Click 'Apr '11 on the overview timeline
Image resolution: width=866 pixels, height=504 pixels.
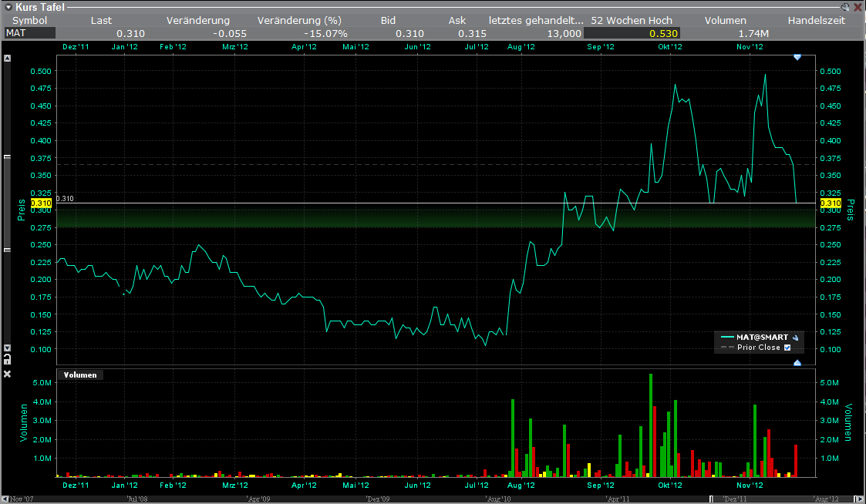pos(618,499)
